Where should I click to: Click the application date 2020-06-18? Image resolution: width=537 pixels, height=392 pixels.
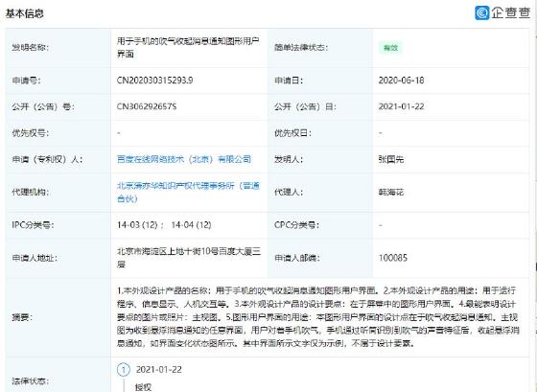tap(401, 81)
